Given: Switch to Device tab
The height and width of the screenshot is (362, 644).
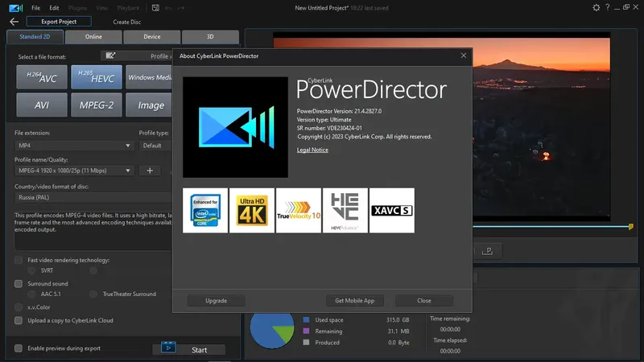Looking at the screenshot, I should [x=152, y=36].
